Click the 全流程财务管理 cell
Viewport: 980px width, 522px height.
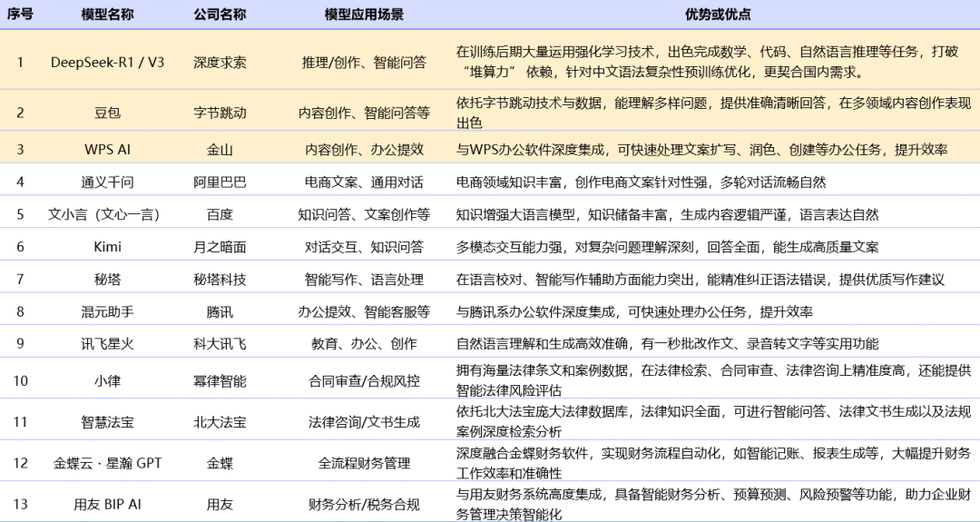(x=365, y=463)
